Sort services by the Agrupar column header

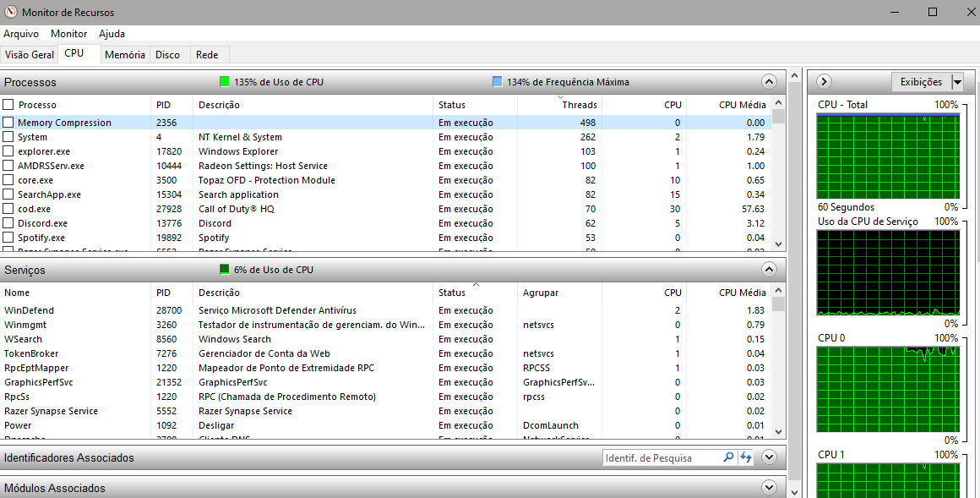click(x=559, y=293)
